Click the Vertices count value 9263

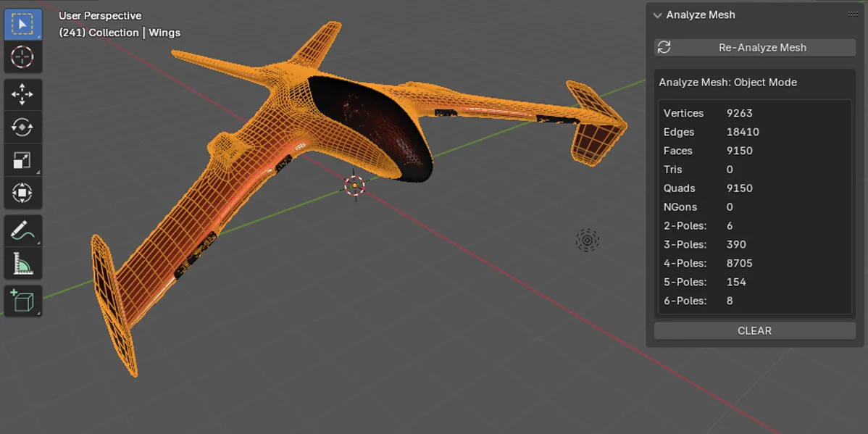coord(739,113)
